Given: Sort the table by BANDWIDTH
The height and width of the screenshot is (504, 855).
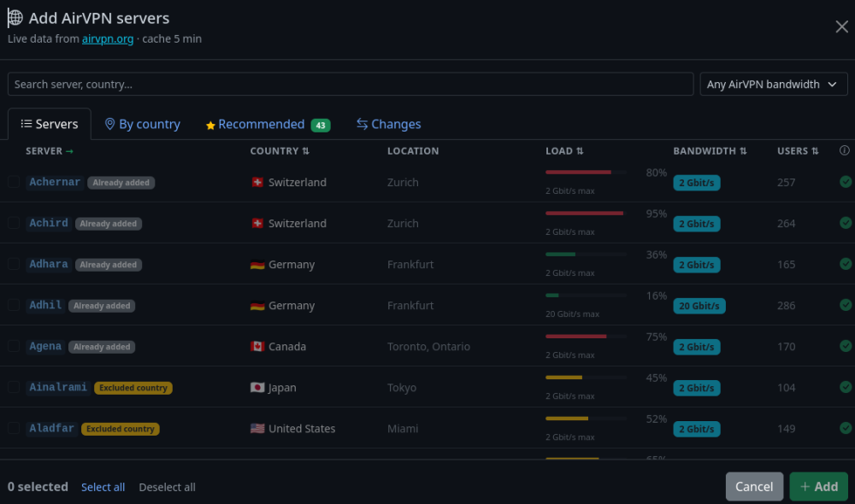Looking at the screenshot, I should click(x=710, y=151).
